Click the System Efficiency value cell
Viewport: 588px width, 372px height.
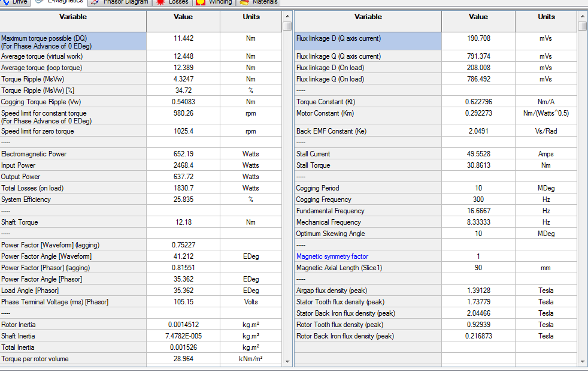[183, 199]
